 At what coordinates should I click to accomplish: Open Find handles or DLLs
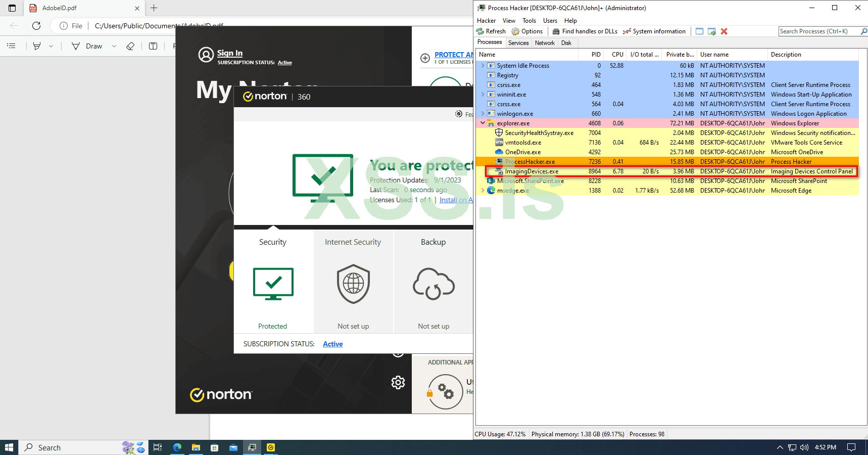[x=585, y=31]
